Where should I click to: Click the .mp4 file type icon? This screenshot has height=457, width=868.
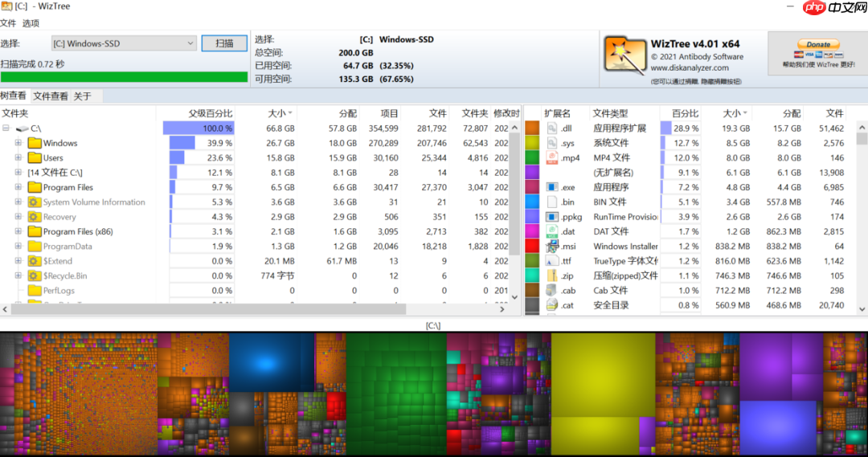(552, 157)
